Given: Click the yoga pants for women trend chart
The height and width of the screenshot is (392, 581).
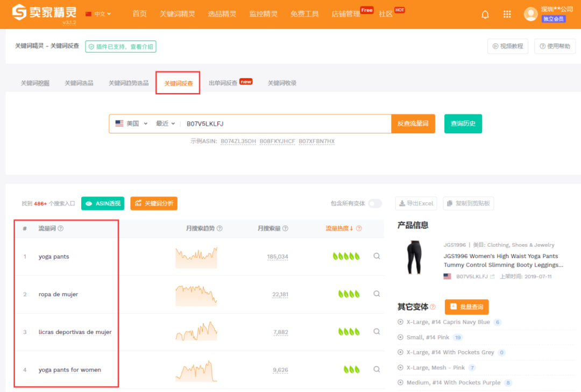Looking at the screenshot, I should [x=196, y=370].
